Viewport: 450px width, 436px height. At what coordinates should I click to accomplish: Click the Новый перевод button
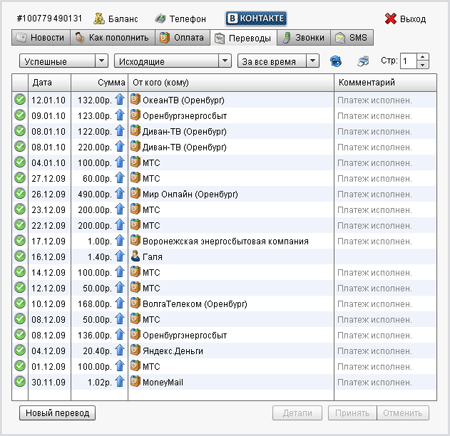pos(57,413)
